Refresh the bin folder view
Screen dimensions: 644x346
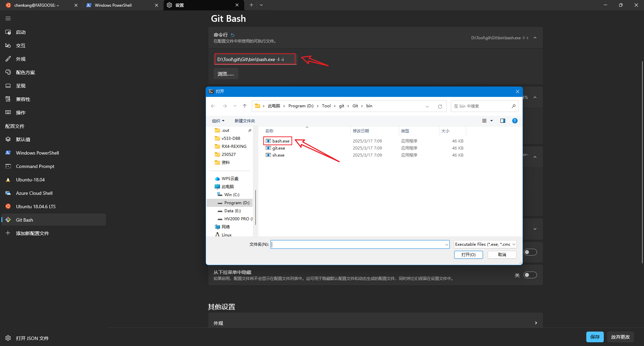(x=440, y=106)
